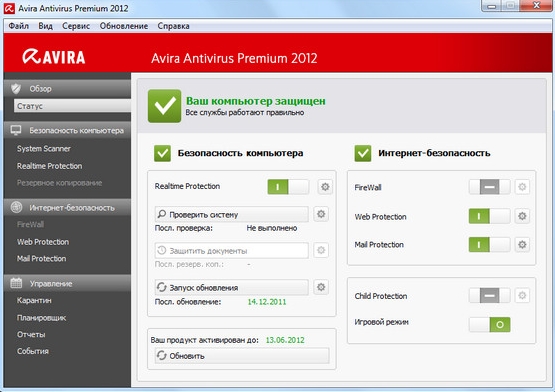Image resolution: width=555 pixels, height=392 pixels.
Task: Collapse the Обзор sidebar section
Action: pyautogui.click(x=67, y=89)
